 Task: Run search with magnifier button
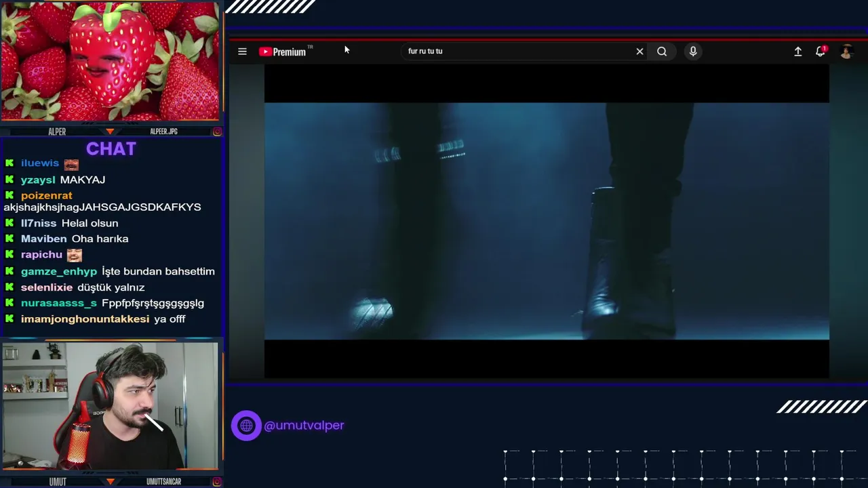coord(662,52)
